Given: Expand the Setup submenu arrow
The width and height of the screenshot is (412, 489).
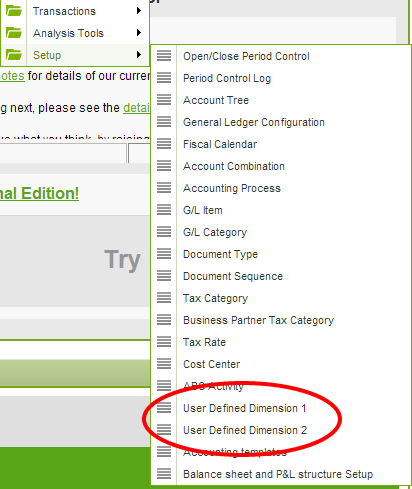Looking at the screenshot, I should (x=139, y=55).
